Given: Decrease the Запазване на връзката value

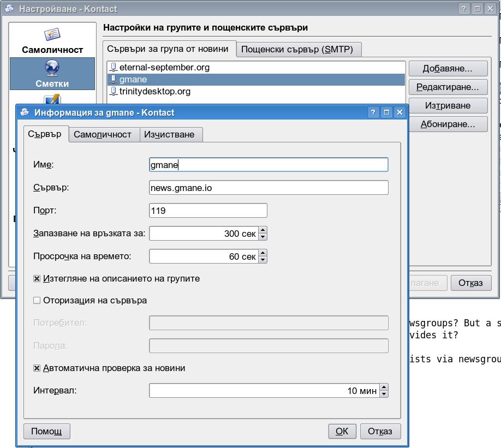Looking at the screenshot, I should pyautogui.click(x=263, y=237).
